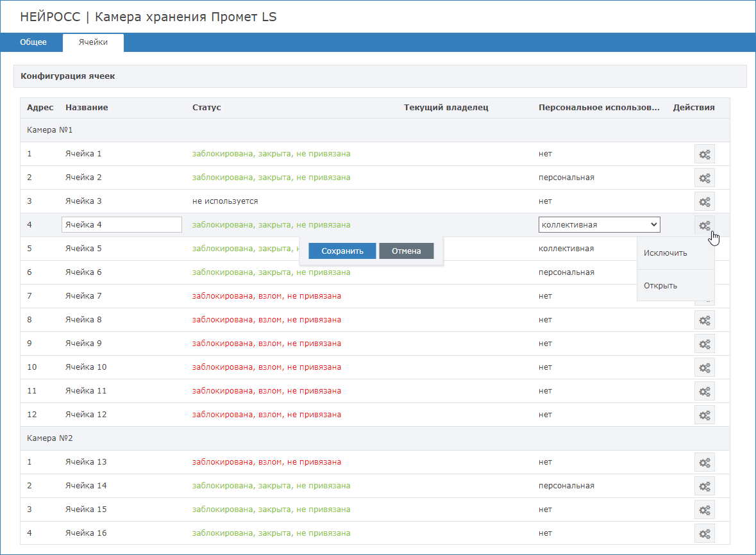Switch to the Общее tab
Screen dimensions: 756x555
(x=33, y=42)
